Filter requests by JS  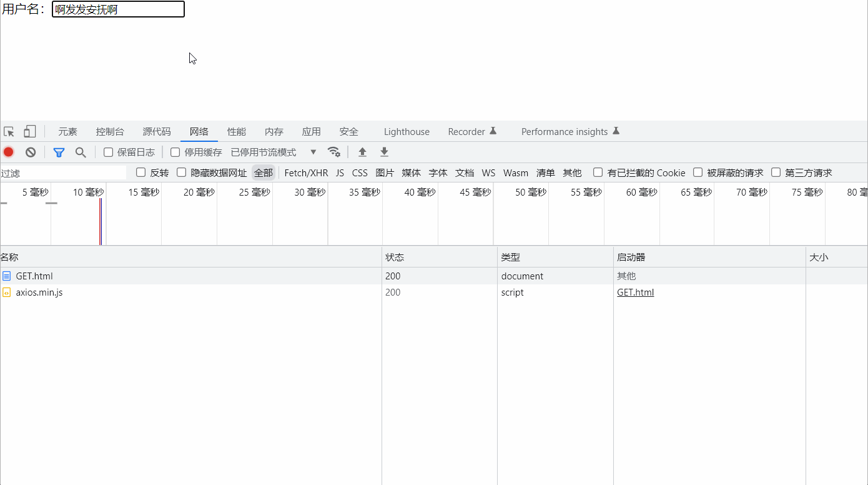coord(340,172)
